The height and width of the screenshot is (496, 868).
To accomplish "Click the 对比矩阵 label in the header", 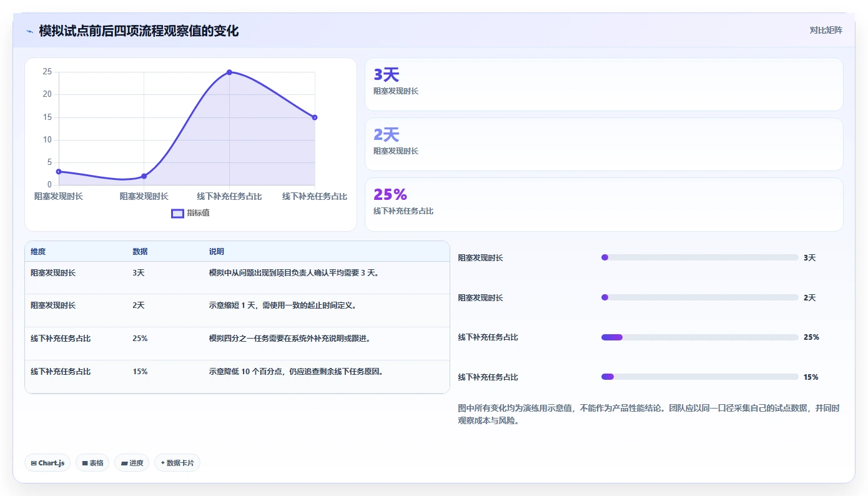I will click(826, 30).
